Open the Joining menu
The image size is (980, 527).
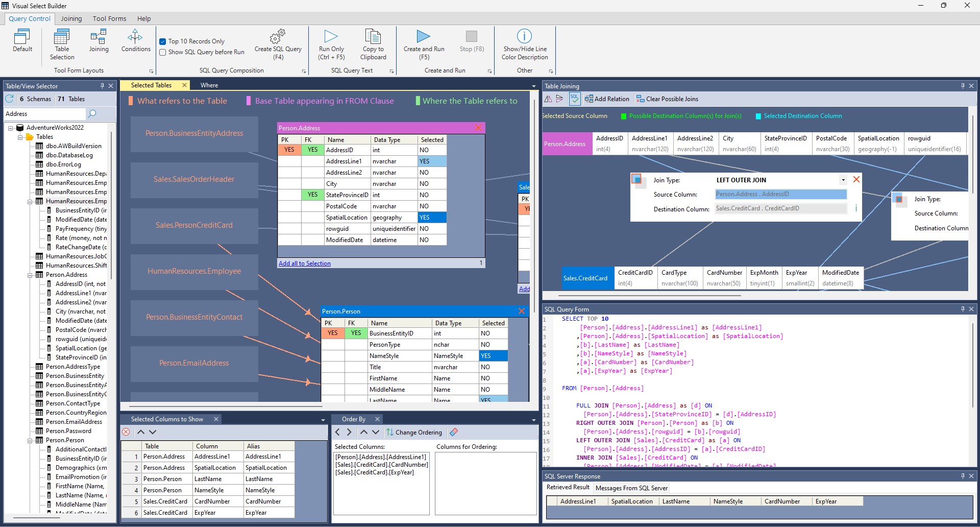(x=71, y=18)
